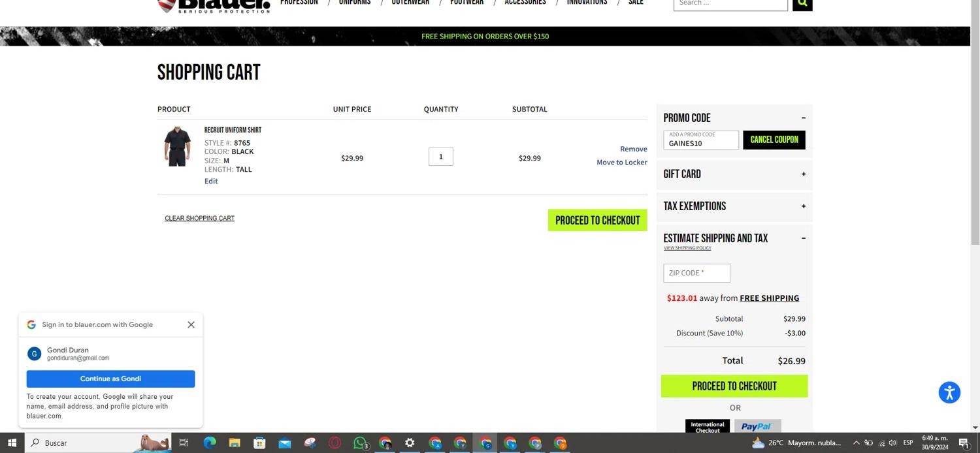Image resolution: width=980 pixels, height=453 pixels.
Task: Open the Uniforms menu
Action: click(355, 3)
